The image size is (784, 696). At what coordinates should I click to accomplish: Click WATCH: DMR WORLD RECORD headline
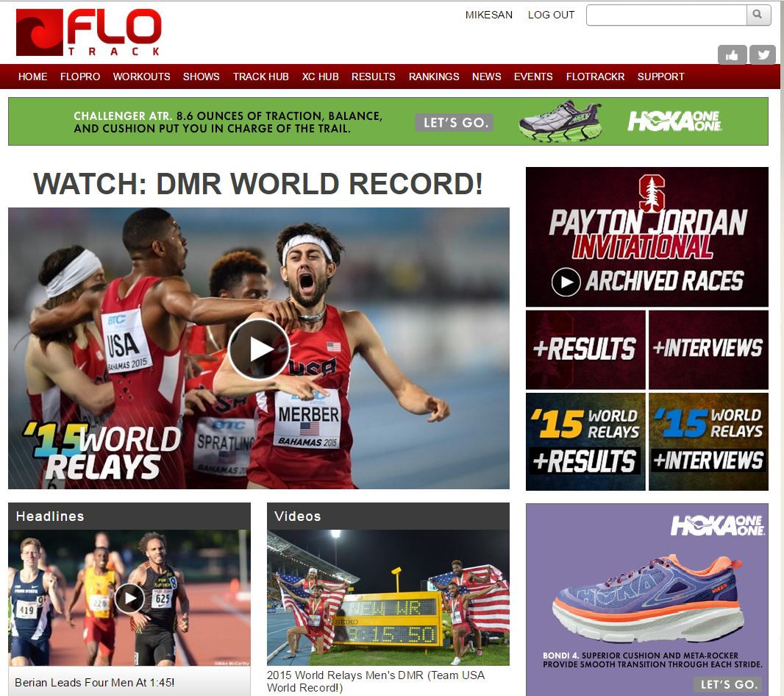click(x=258, y=184)
